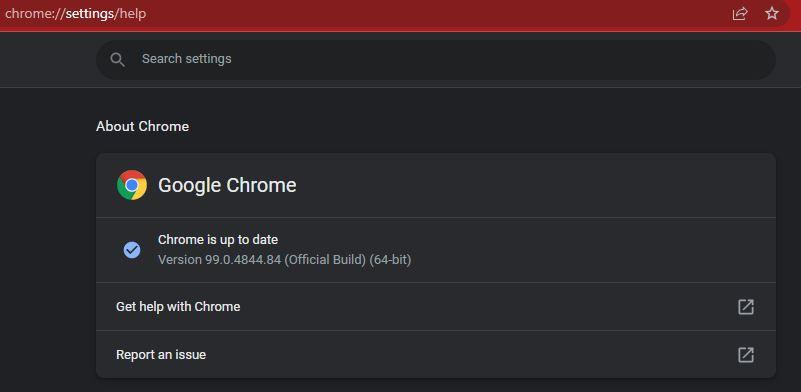This screenshot has width=801, height=392.
Task: Click the Google Chrome logo
Action: pos(132,185)
